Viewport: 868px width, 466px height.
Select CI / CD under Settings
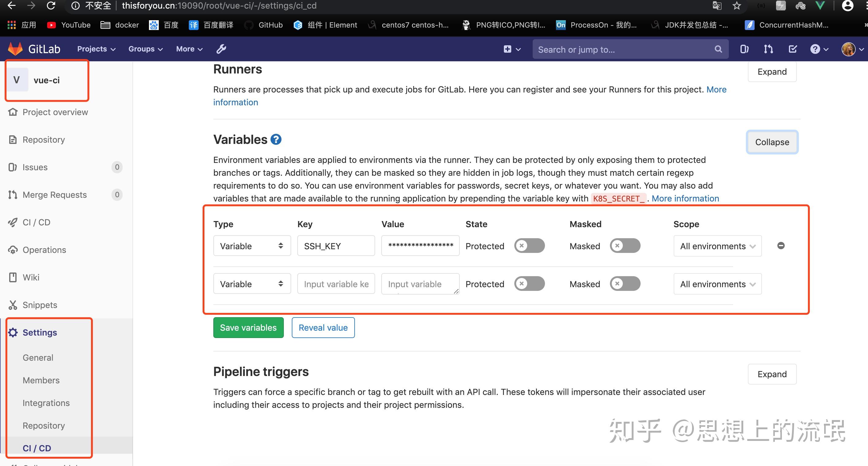coord(37,448)
